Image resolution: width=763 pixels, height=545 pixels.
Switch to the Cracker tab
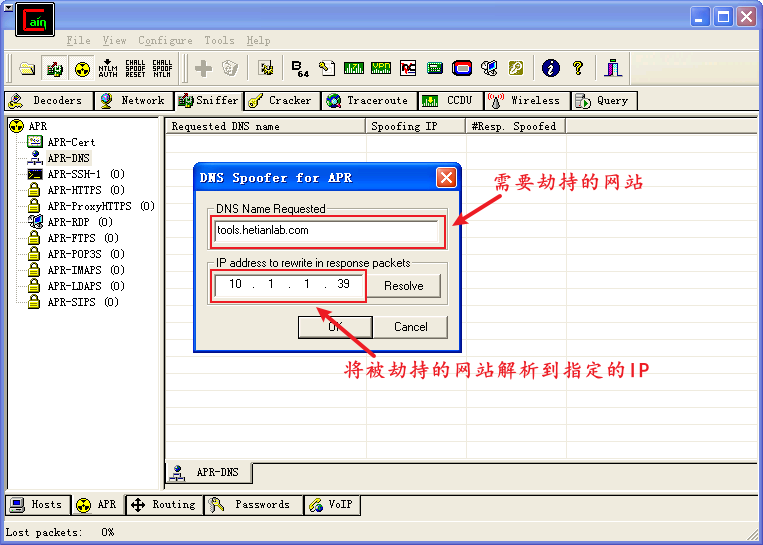coord(283,101)
